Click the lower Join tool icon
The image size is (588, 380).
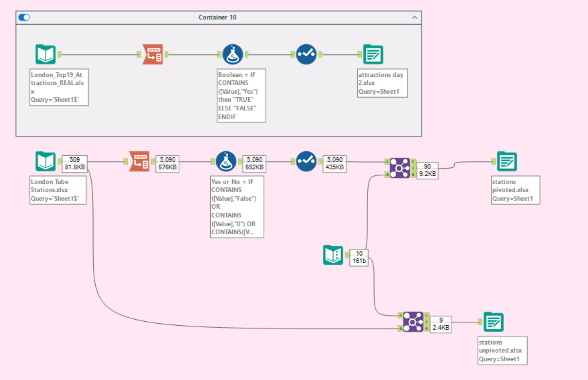tap(413, 322)
